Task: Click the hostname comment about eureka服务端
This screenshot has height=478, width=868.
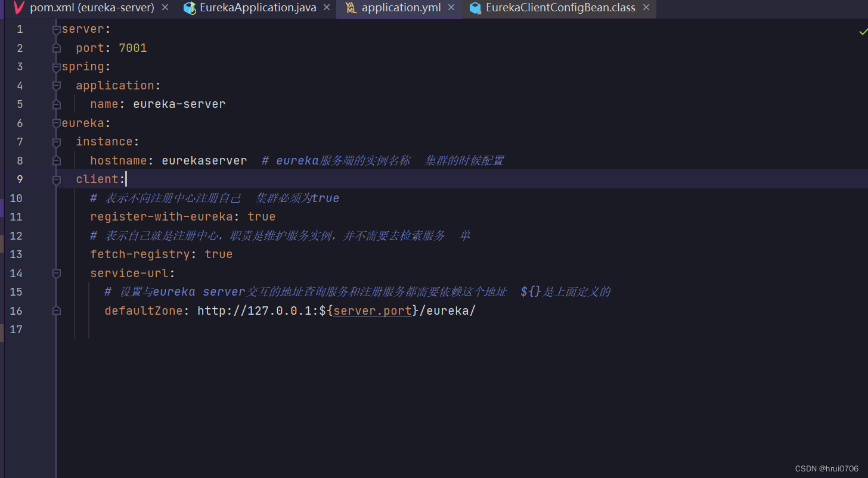Action: 383,160
